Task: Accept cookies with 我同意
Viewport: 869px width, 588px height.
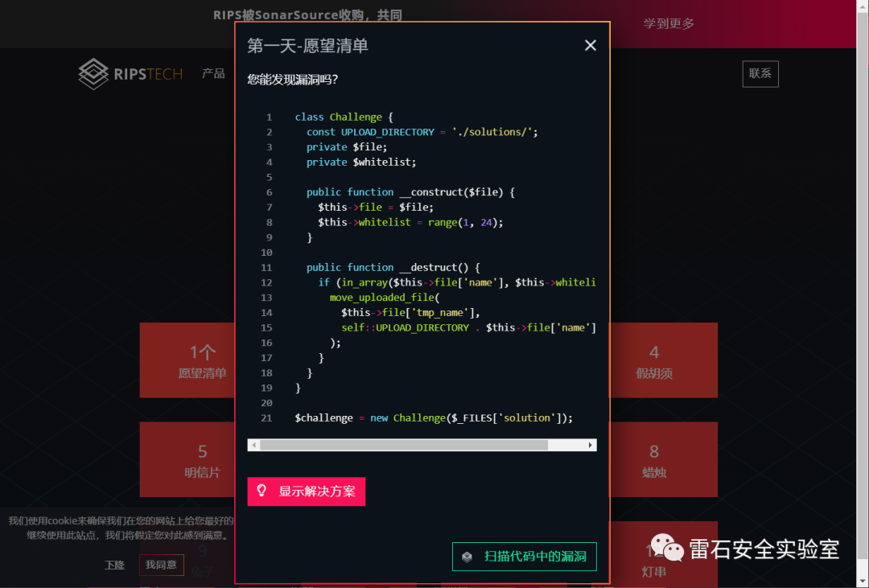Action: (x=161, y=565)
